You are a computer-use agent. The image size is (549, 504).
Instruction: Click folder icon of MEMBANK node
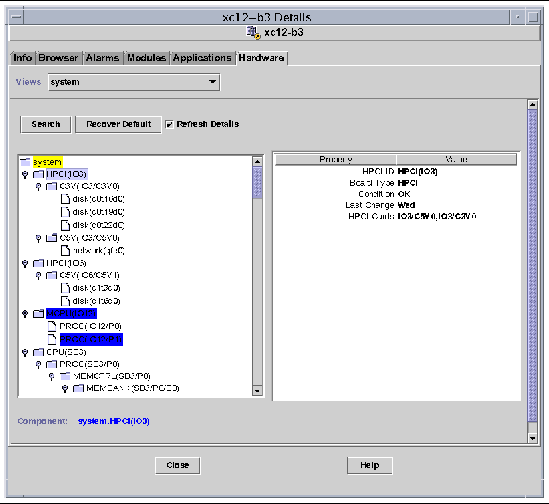coord(78,388)
